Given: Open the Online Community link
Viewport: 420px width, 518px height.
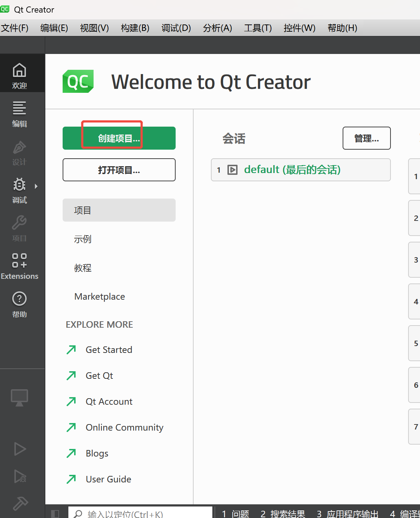Looking at the screenshot, I should (x=125, y=427).
